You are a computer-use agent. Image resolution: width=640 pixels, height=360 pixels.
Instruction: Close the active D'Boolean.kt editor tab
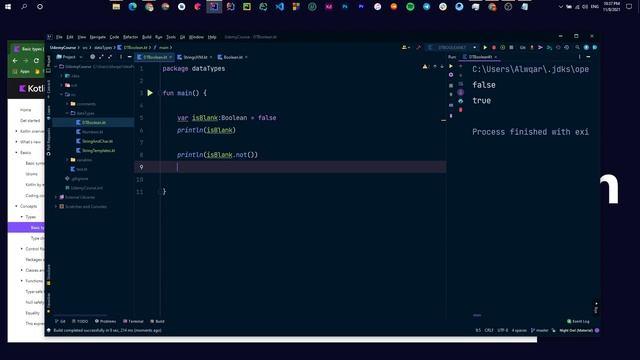[x=171, y=57]
